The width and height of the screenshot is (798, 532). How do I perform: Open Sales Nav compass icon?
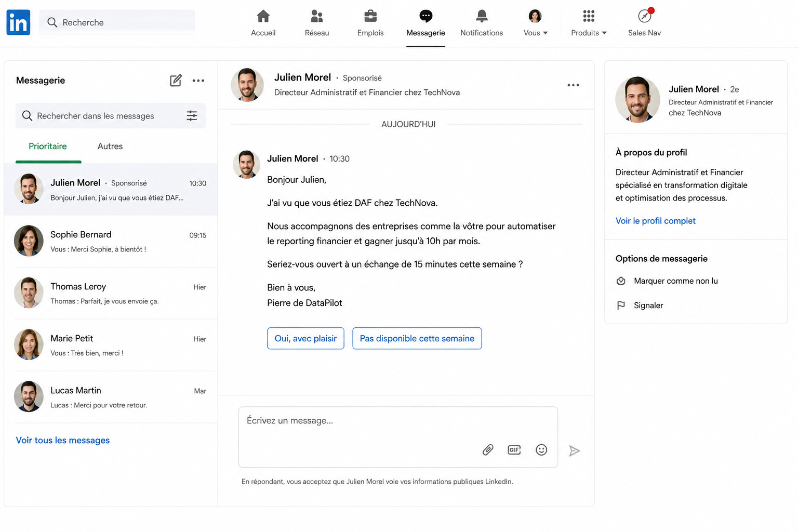click(x=645, y=16)
